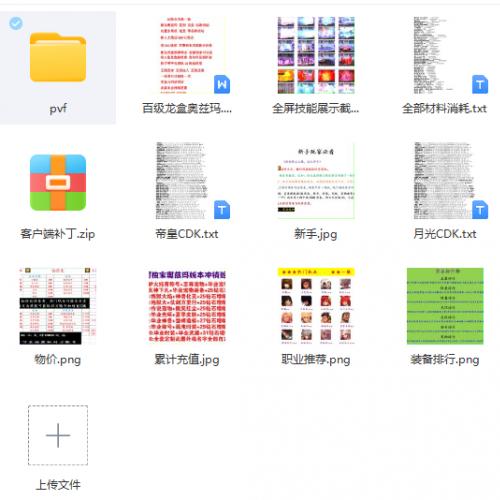Click the plus icon to upload file
Image resolution: width=500 pixels, height=500 pixels.
pyautogui.click(x=58, y=435)
